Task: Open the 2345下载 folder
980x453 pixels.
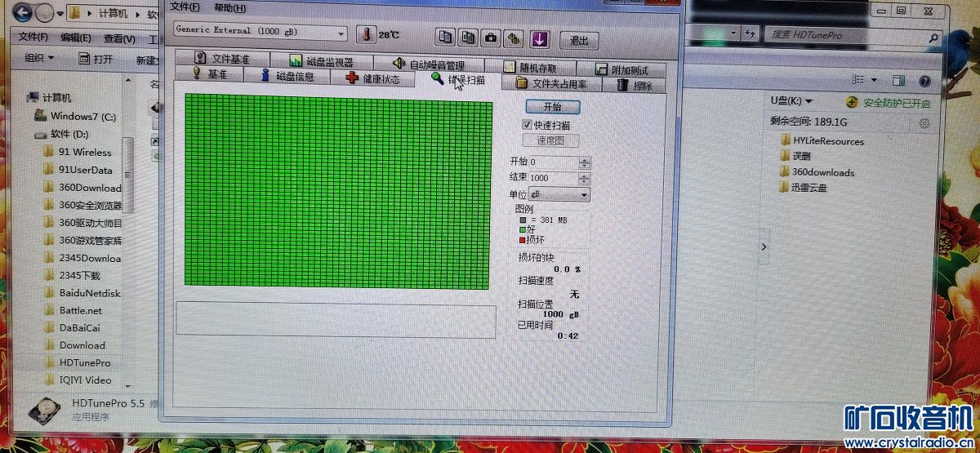Action: point(72,276)
